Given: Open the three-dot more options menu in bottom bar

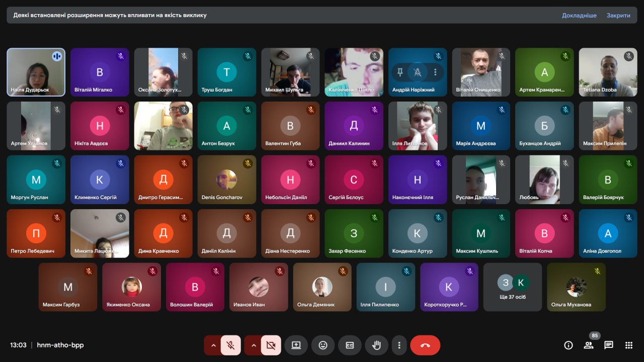Looking at the screenshot, I should point(399,345).
